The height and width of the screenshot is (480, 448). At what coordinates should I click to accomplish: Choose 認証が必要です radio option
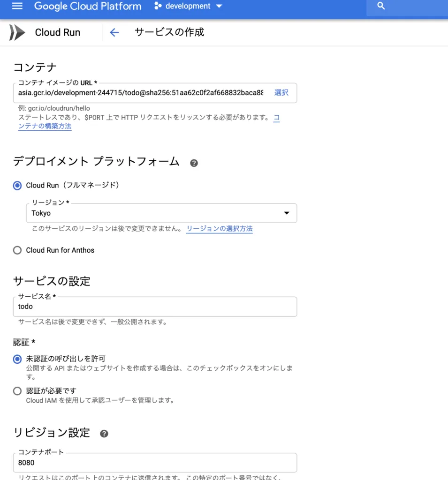[x=17, y=391]
